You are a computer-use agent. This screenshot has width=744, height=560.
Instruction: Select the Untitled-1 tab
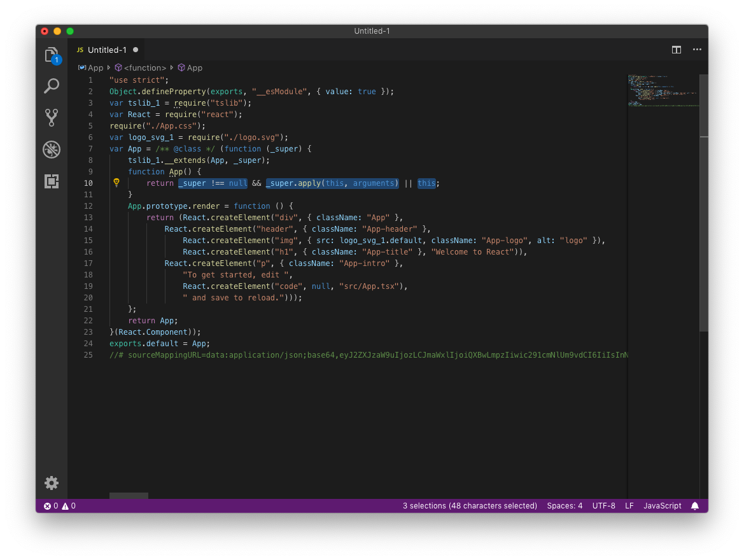click(x=107, y=49)
